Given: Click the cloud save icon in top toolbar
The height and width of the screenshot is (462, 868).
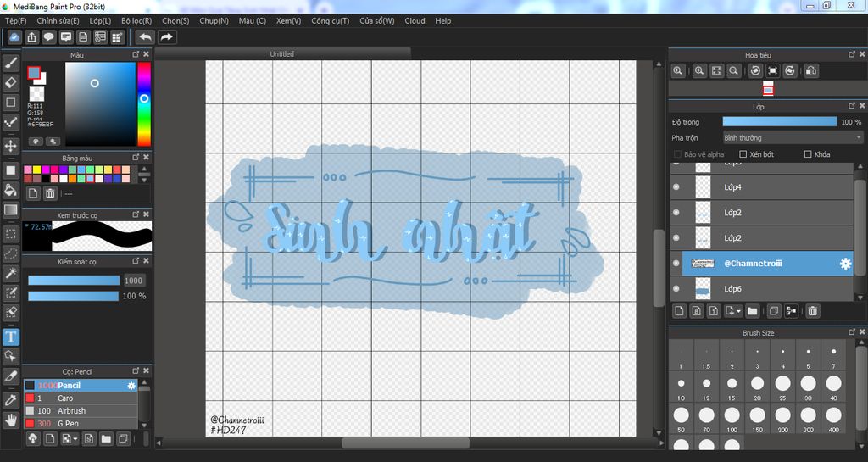Looking at the screenshot, I should tap(14, 37).
